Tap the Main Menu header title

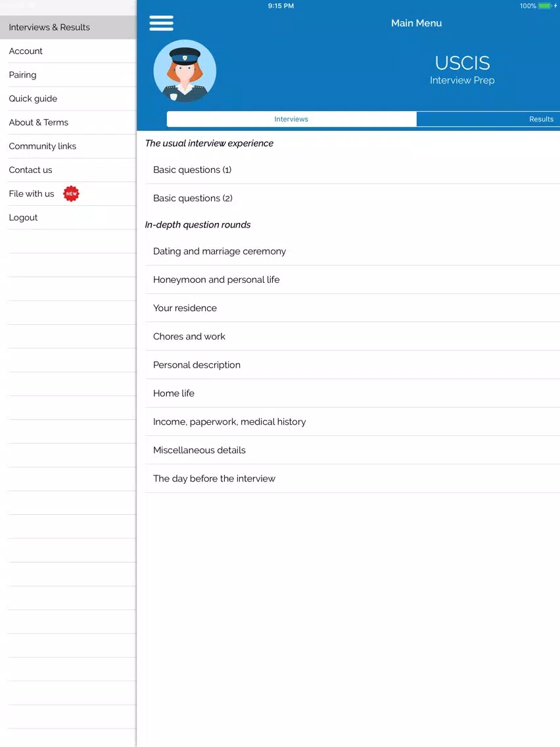click(x=416, y=23)
